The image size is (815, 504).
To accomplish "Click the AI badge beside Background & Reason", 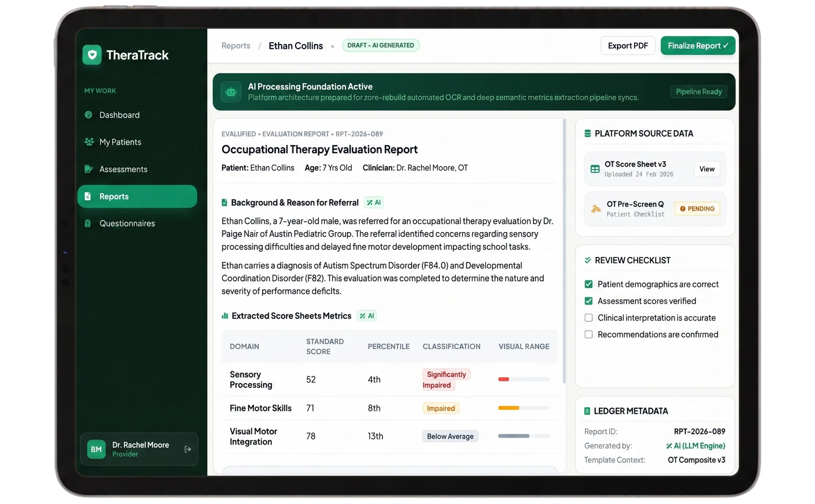I will click(x=374, y=202).
